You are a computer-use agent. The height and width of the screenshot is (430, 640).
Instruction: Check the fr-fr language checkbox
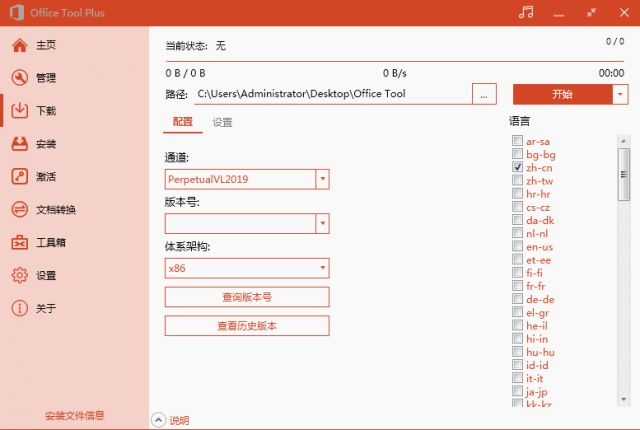tap(518, 286)
